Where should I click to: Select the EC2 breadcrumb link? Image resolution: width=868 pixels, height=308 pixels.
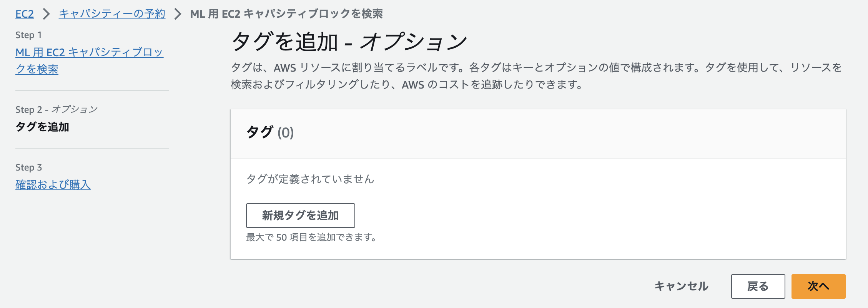(x=24, y=14)
